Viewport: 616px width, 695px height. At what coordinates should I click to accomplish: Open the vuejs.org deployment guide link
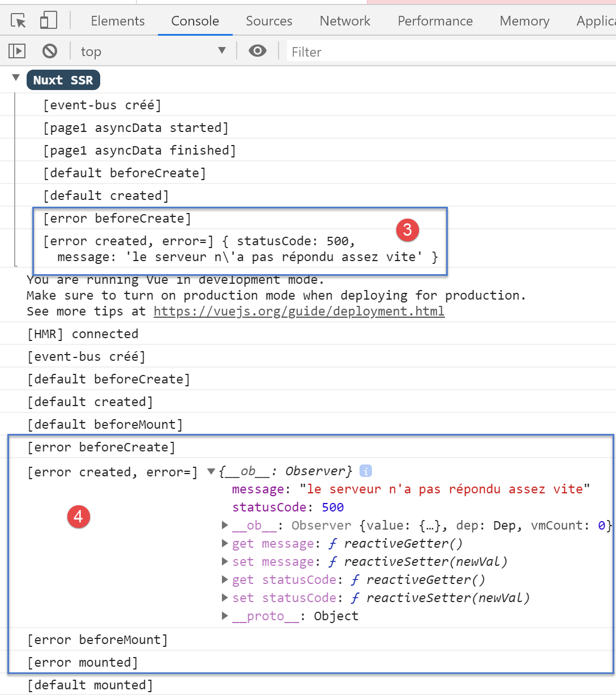(x=299, y=312)
